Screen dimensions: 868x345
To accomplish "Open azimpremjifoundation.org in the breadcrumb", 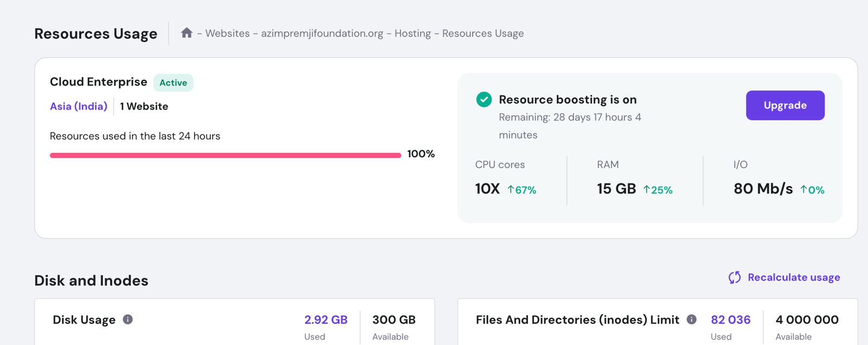I will 322,34.
